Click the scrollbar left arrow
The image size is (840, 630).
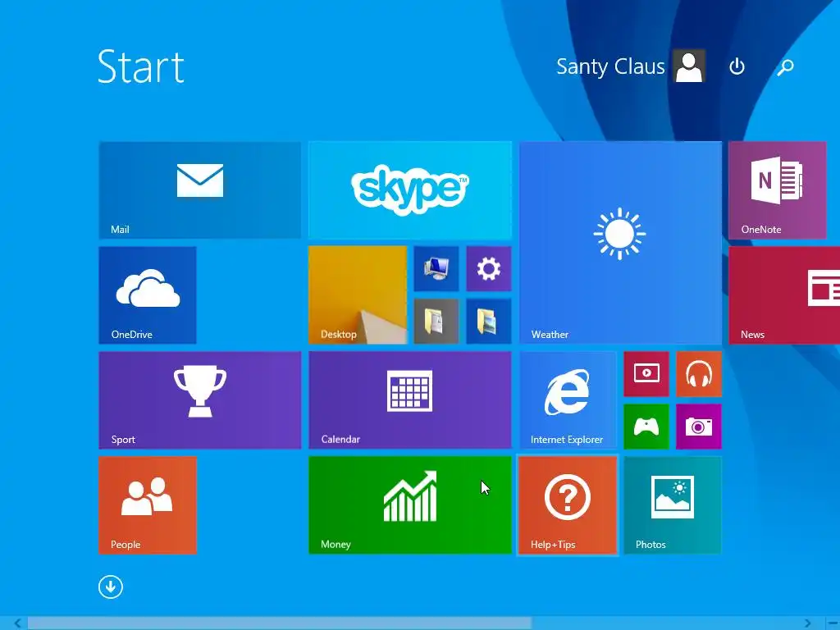(x=18, y=623)
